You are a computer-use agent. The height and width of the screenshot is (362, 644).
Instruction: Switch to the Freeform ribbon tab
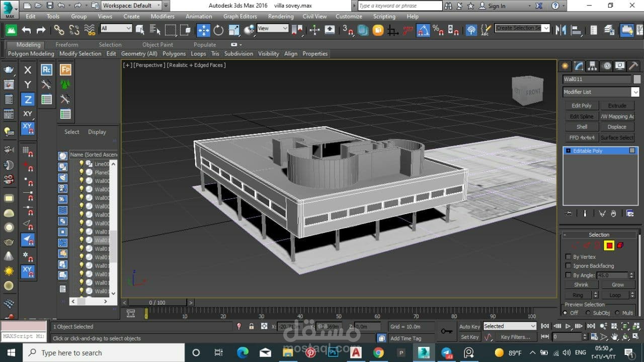point(66,45)
